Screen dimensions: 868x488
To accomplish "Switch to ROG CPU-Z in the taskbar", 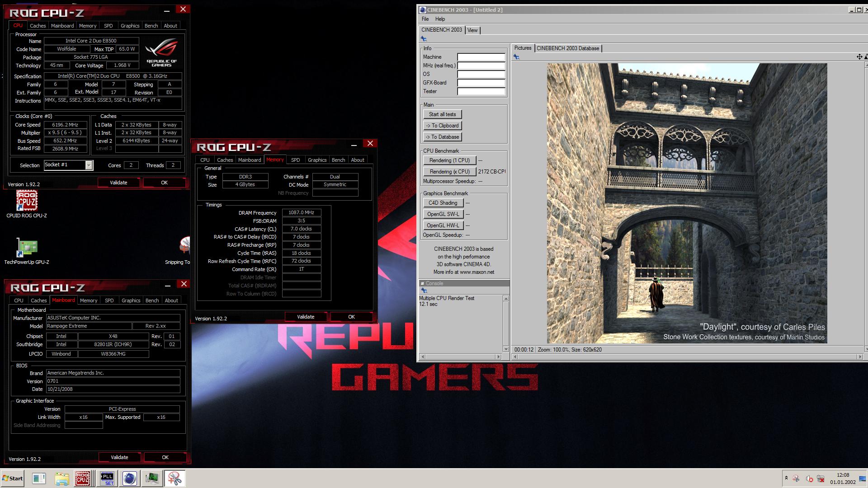I will pos(82,479).
